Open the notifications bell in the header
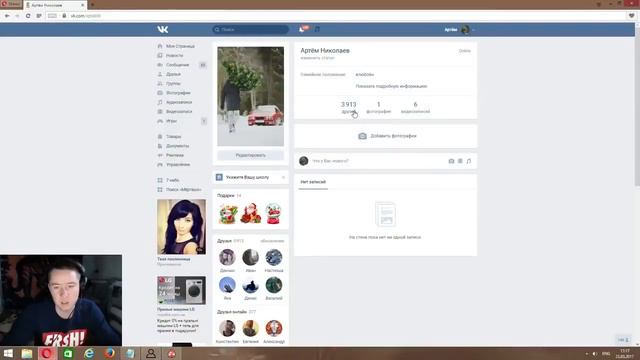The height and width of the screenshot is (360, 640). coord(302,29)
